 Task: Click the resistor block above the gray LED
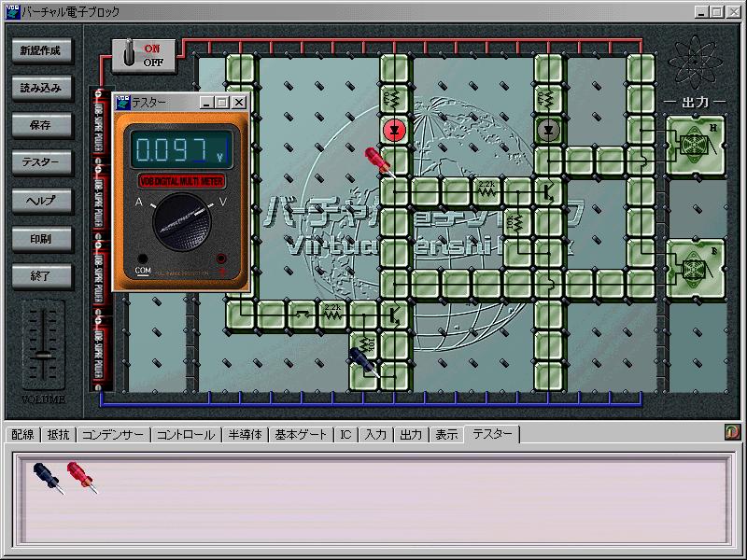[x=548, y=99]
